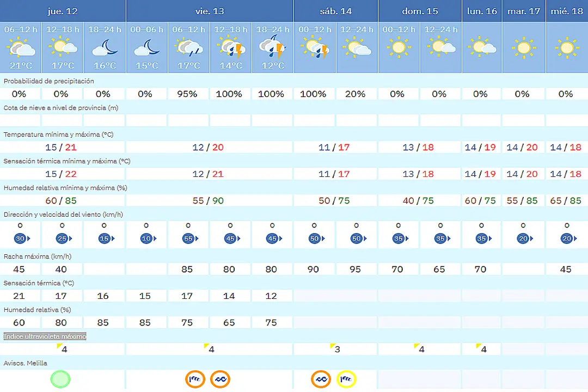Click the Racha máxima (km/h) label

click(x=38, y=256)
